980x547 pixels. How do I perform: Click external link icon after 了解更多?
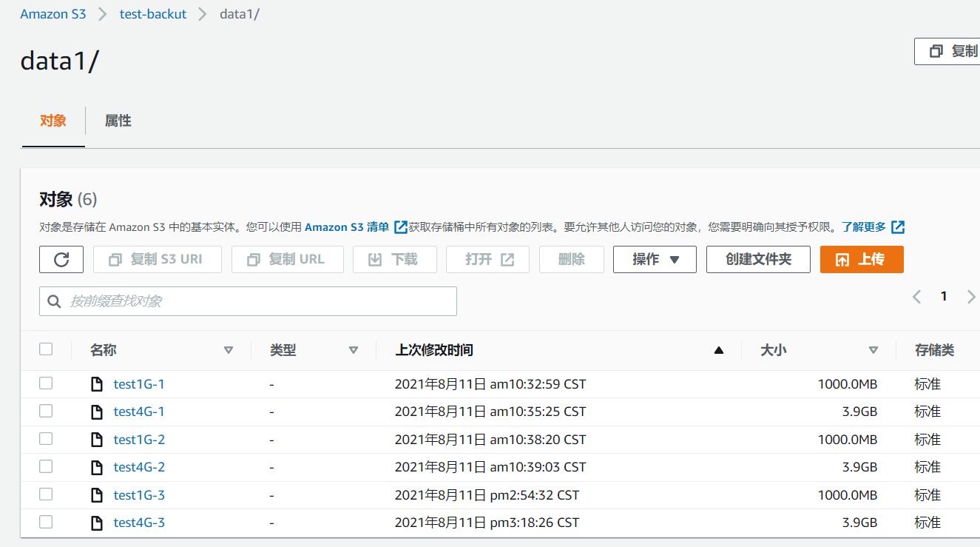pos(898,227)
